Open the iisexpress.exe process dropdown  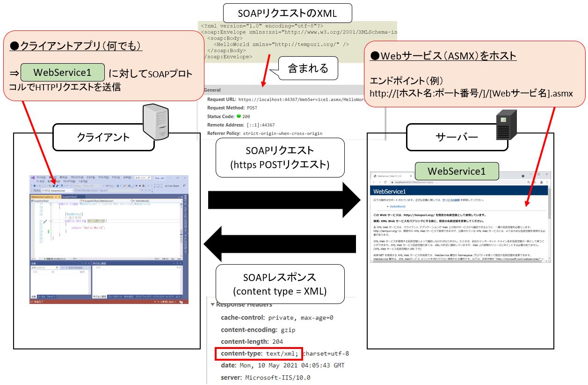pos(72,190)
